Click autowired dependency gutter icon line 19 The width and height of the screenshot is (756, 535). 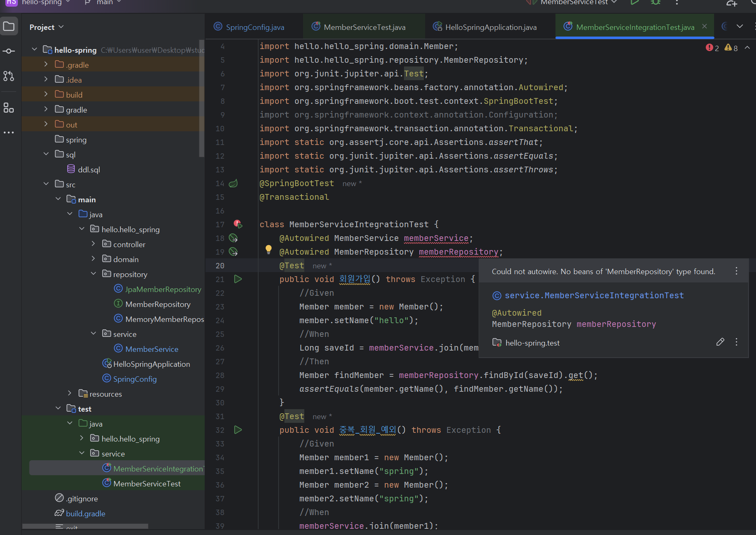pos(233,252)
